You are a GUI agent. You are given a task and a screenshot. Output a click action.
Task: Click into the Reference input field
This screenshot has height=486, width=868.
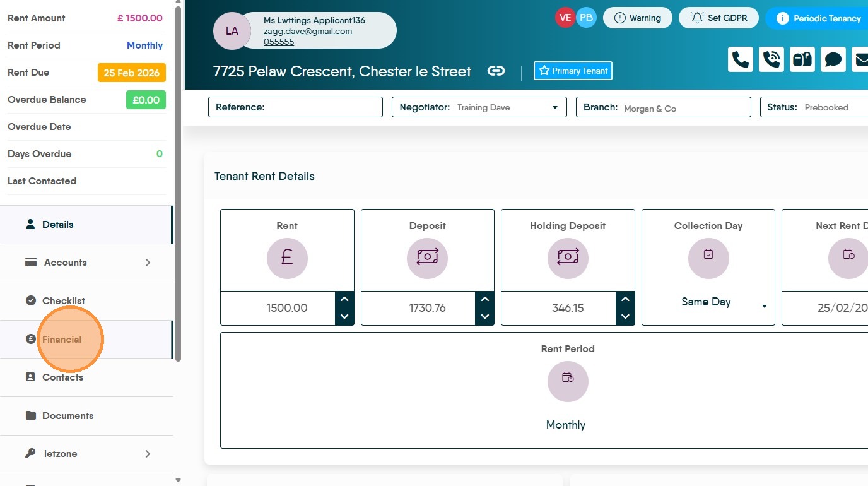click(295, 107)
